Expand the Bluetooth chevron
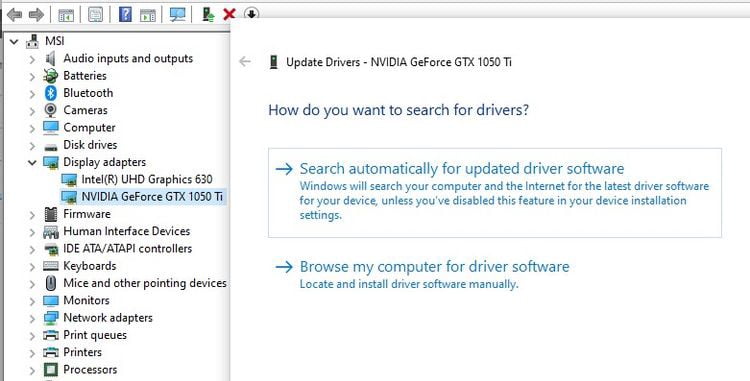750x381 pixels. [32, 94]
